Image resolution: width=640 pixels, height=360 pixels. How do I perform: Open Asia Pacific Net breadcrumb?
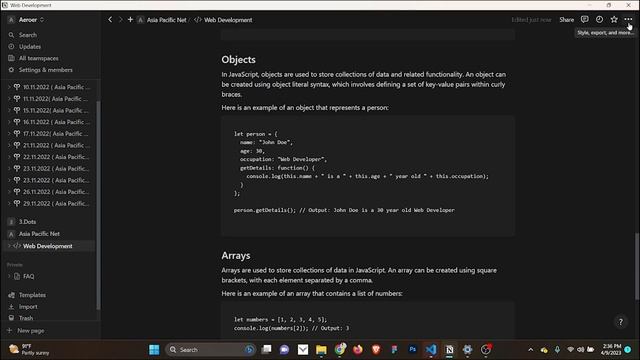[162, 20]
